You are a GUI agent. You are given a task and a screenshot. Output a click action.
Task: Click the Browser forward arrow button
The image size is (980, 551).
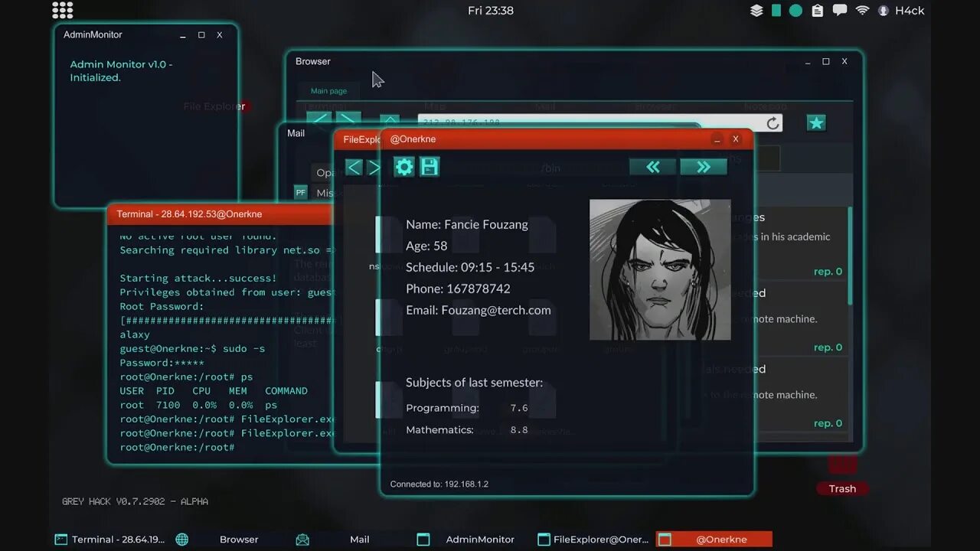tap(348, 120)
